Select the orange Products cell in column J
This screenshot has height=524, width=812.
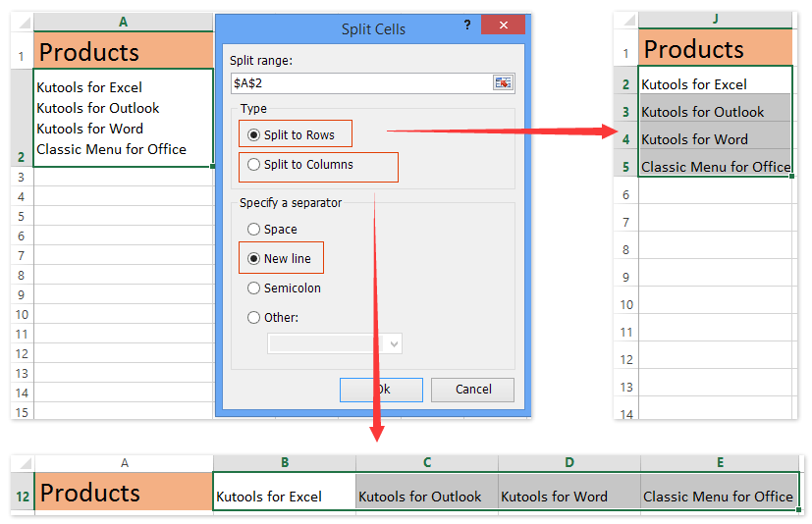[x=715, y=49]
